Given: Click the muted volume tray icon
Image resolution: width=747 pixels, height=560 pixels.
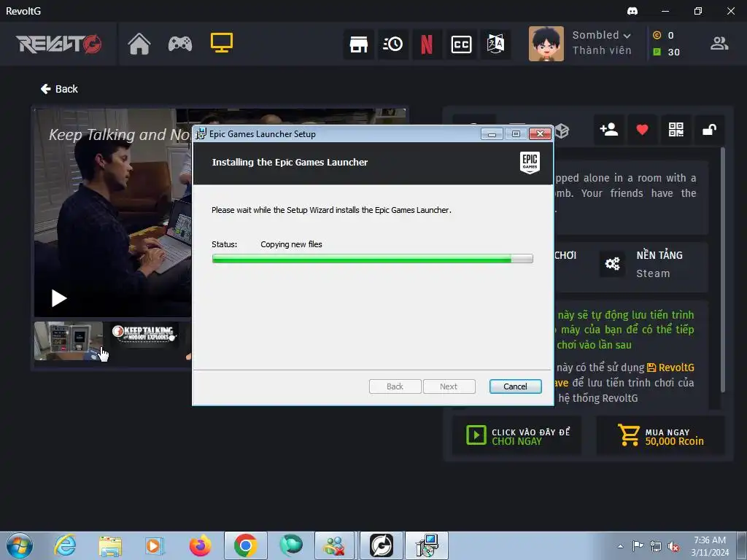Looking at the screenshot, I should tap(673, 546).
